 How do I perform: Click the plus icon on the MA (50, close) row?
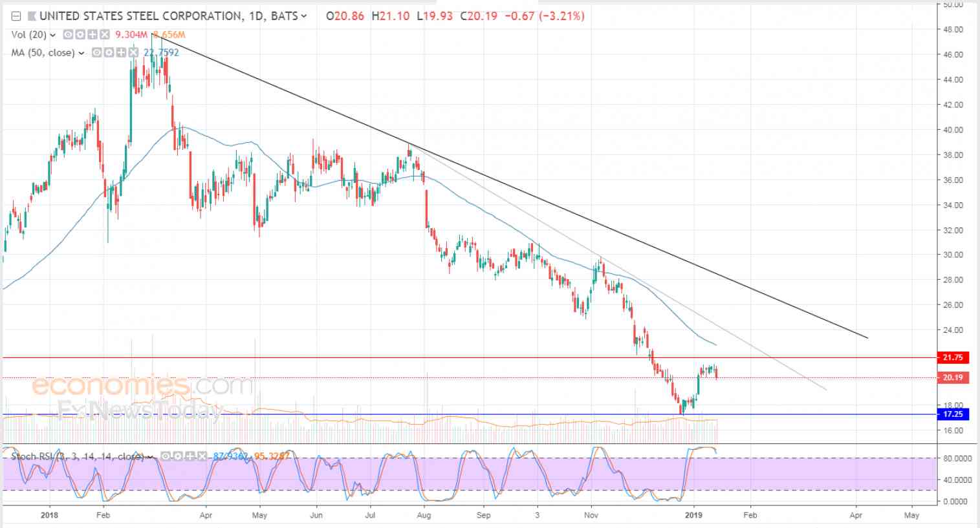click(120, 53)
